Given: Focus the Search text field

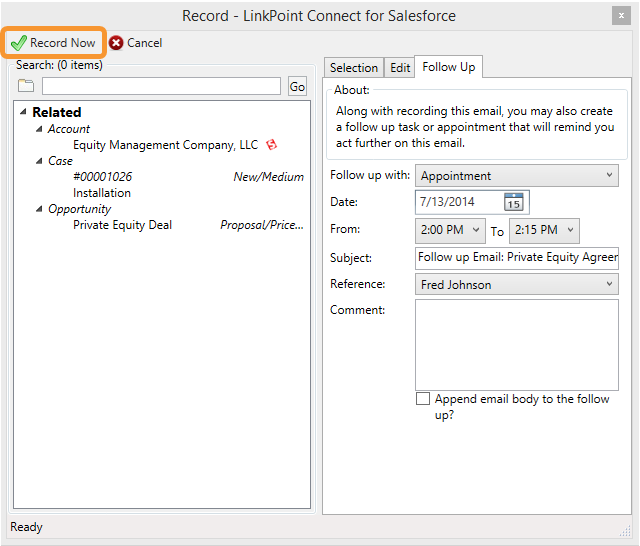Looking at the screenshot, I should tap(161, 86).
